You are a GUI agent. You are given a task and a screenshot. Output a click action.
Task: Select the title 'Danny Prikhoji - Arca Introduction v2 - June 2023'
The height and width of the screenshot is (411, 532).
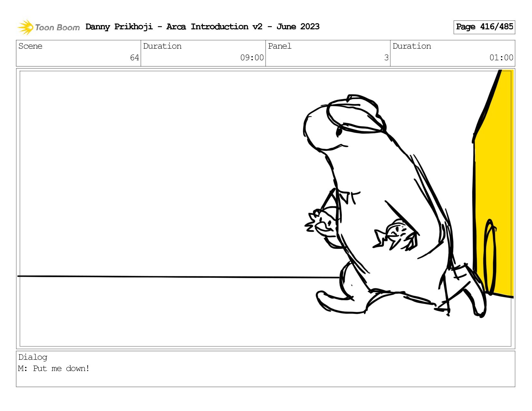202,27
